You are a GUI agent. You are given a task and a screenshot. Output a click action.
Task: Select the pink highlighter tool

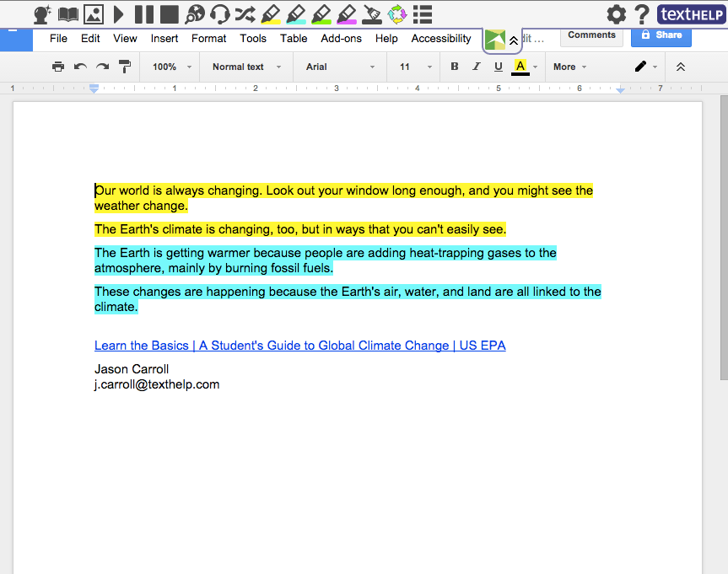(x=346, y=13)
